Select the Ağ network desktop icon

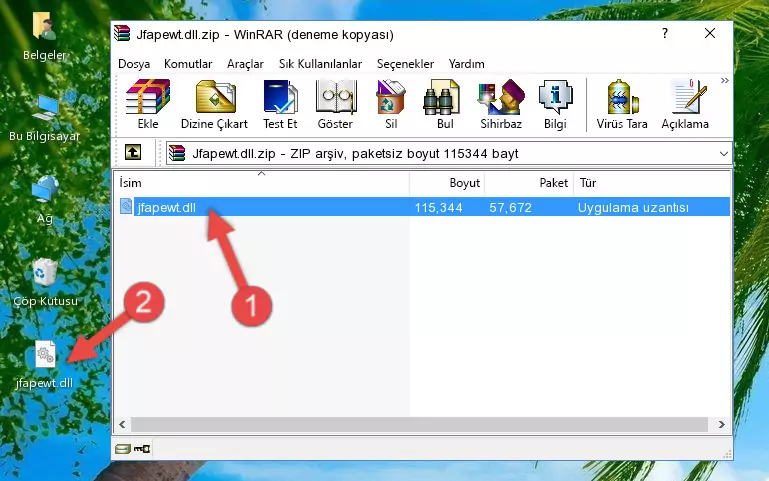tap(45, 200)
